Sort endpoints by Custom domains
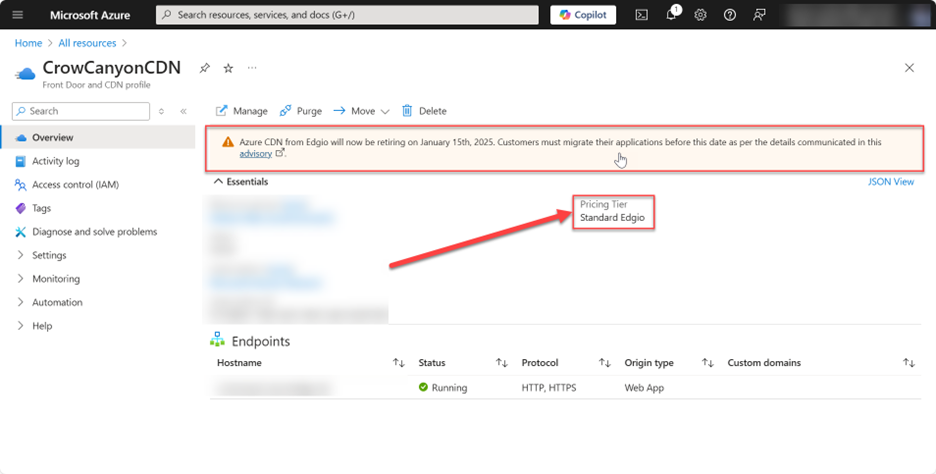The image size is (936, 474). (909, 363)
